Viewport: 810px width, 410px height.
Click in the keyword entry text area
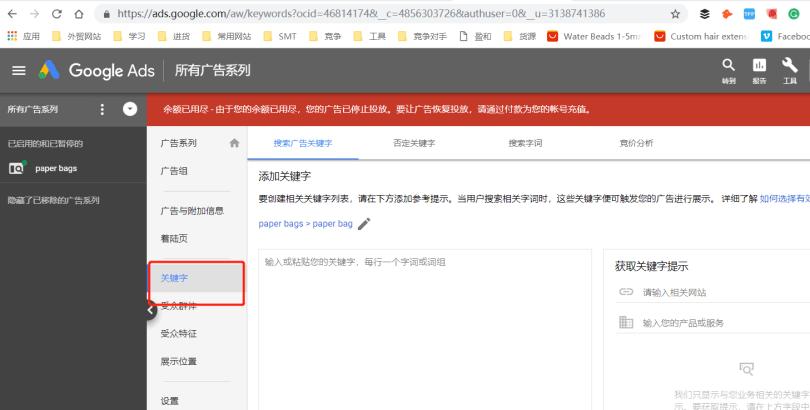point(425,329)
